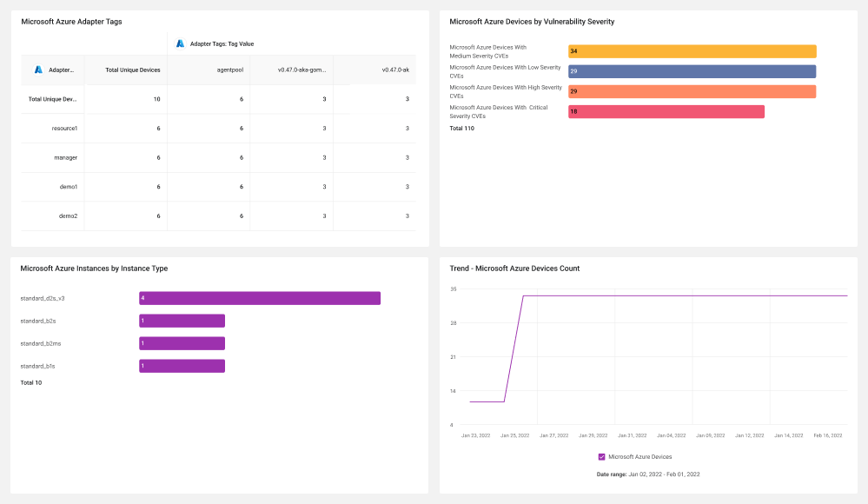Select the v0.47.0-aks-gom column header

pyautogui.click(x=302, y=70)
